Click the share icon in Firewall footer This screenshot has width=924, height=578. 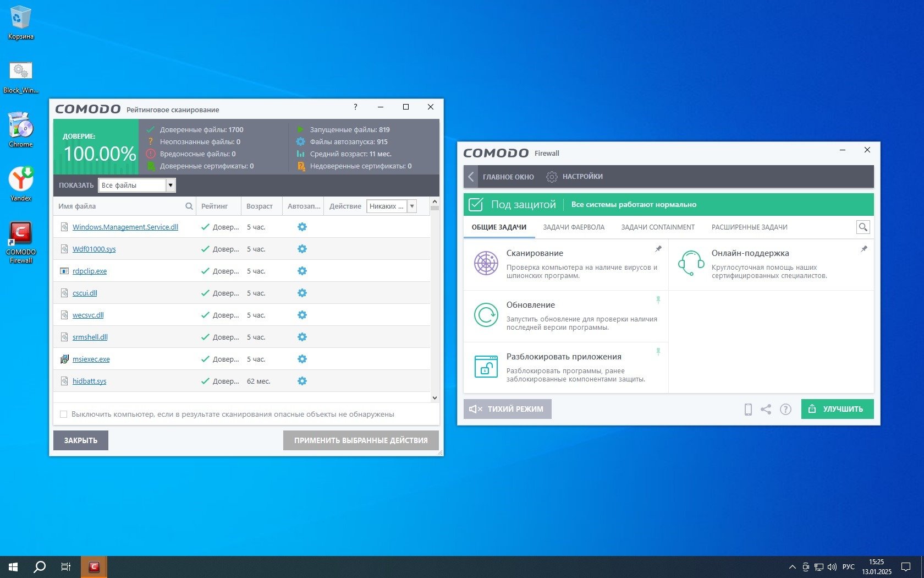pyautogui.click(x=766, y=409)
